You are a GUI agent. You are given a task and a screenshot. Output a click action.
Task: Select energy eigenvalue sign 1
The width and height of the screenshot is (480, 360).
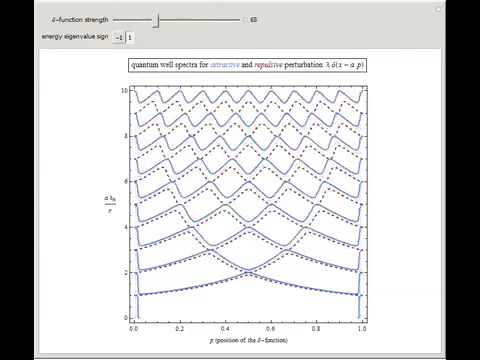[130, 38]
